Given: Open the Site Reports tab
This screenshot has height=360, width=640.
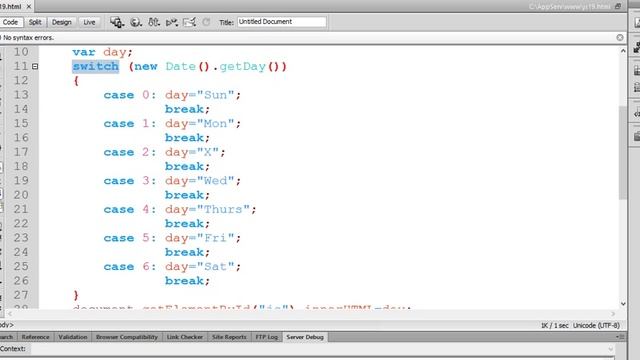Looking at the screenshot, I should pyautogui.click(x=229, y=337).
